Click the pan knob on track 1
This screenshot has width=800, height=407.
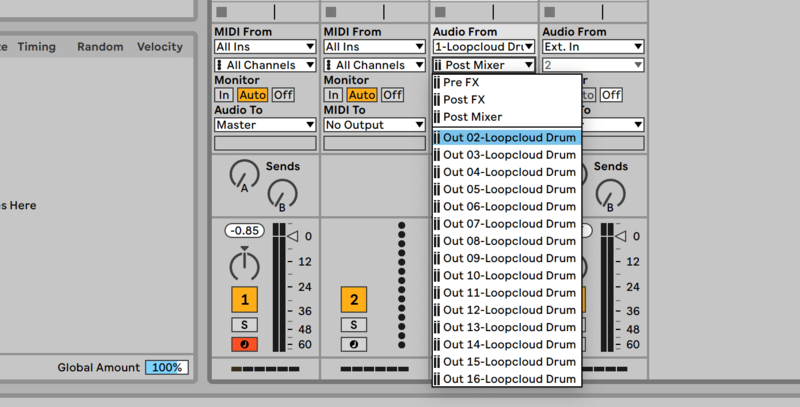(x=244, y=265)
